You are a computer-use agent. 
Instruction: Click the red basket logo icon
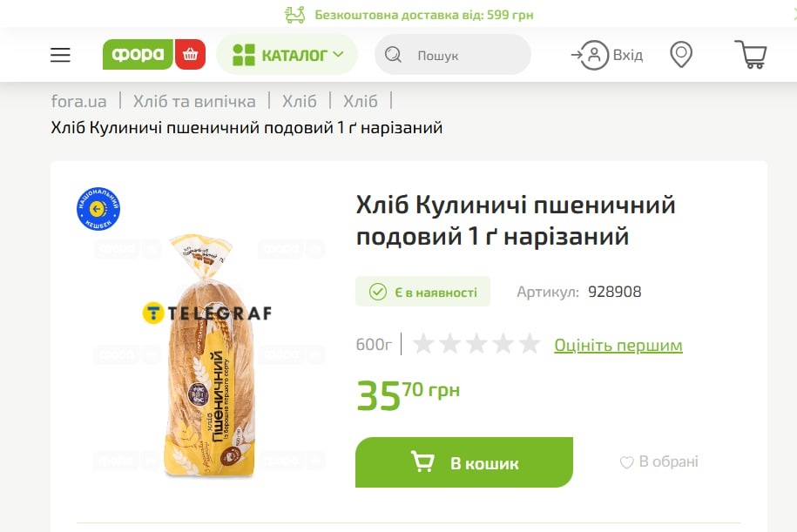[190, 54]
